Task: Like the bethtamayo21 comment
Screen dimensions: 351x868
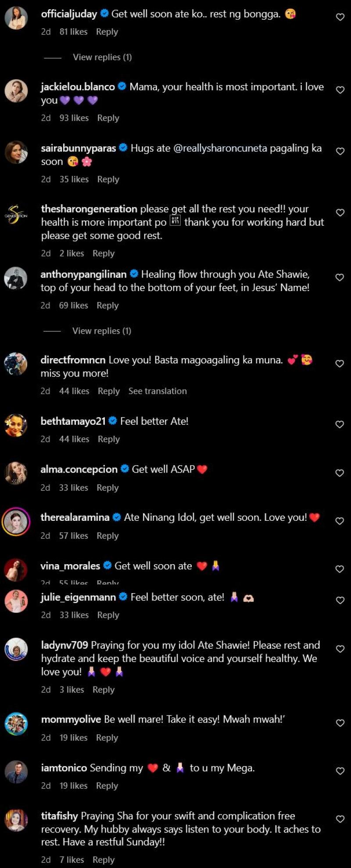Action: click(340, 424)
